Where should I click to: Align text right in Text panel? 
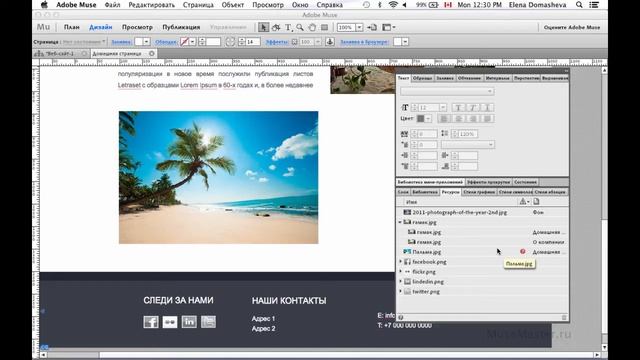[x=473, y=119]
